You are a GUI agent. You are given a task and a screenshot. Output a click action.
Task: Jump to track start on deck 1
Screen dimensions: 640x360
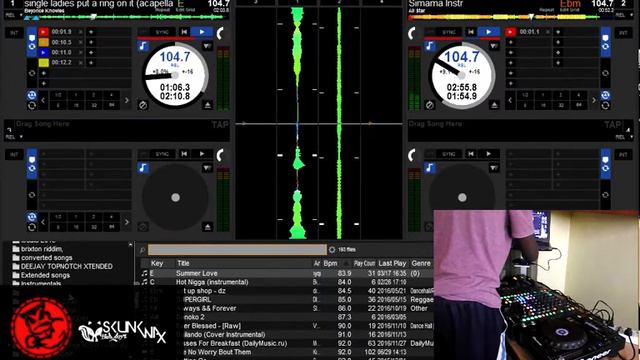(184, 32)
